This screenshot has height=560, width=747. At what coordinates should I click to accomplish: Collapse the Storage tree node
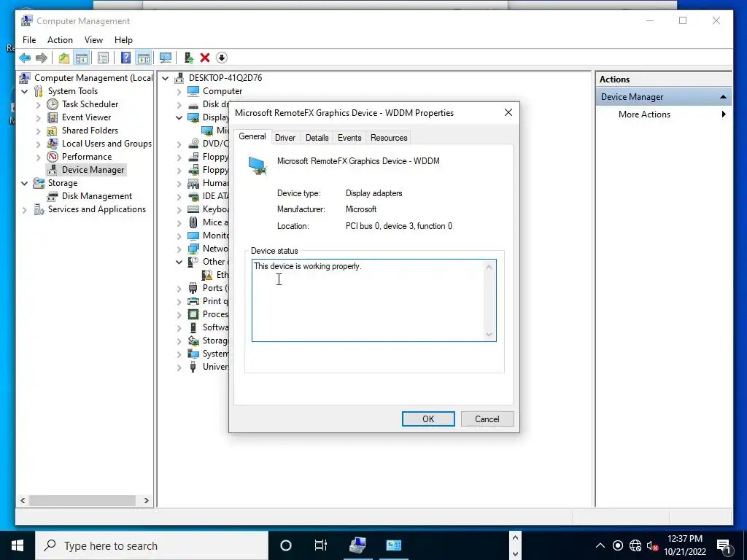point(24,183)
